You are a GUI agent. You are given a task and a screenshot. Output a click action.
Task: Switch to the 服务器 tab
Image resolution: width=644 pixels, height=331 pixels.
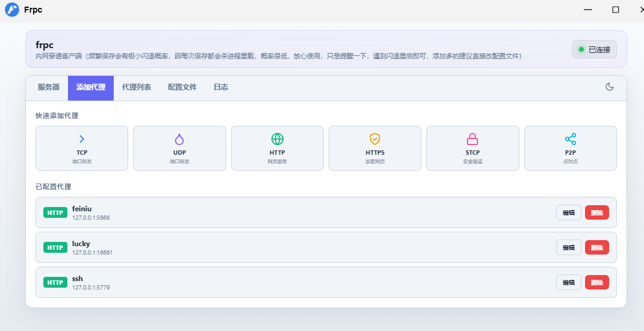tap(49, 87)
